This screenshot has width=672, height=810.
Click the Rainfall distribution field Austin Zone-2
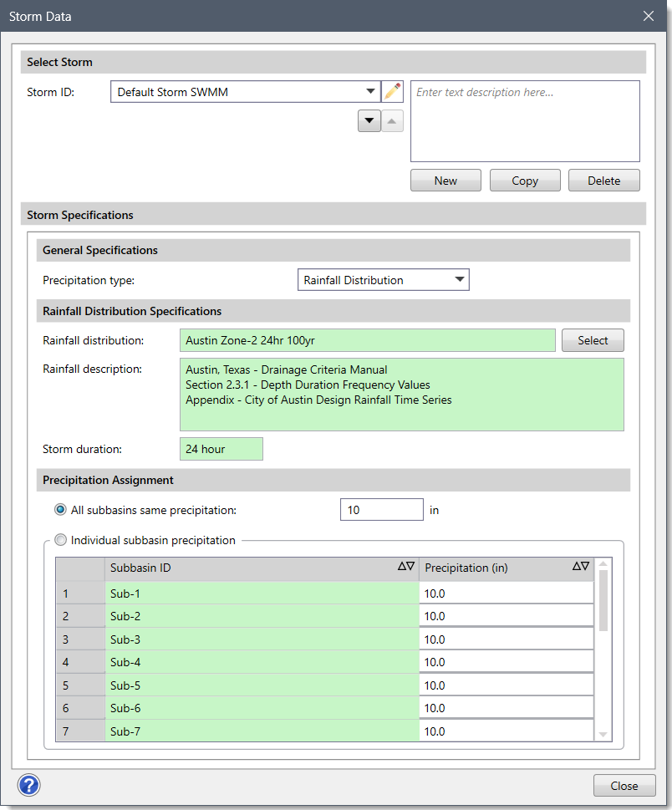pos(367,340)
